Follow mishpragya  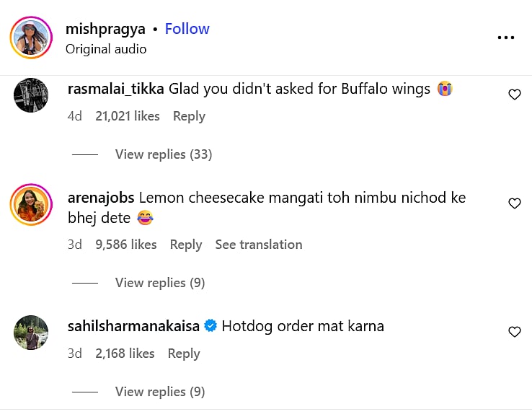pos(187,29)
